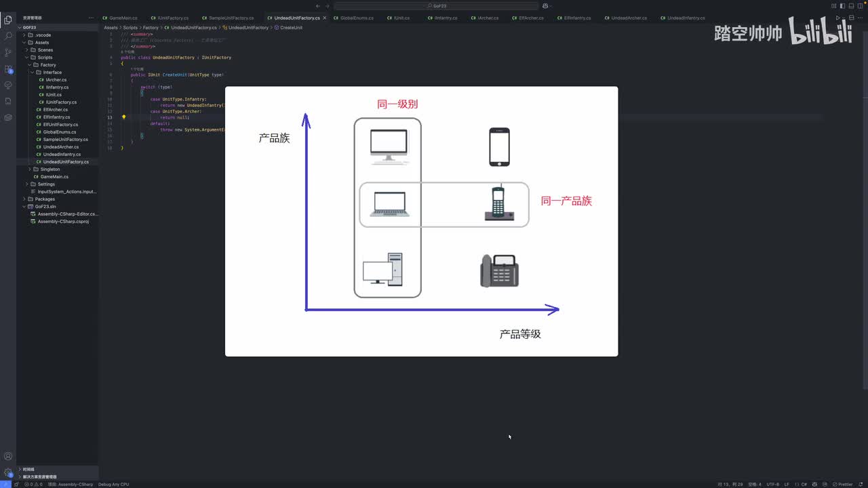Open the Accounts icon in activity bar

click(8, 456)
